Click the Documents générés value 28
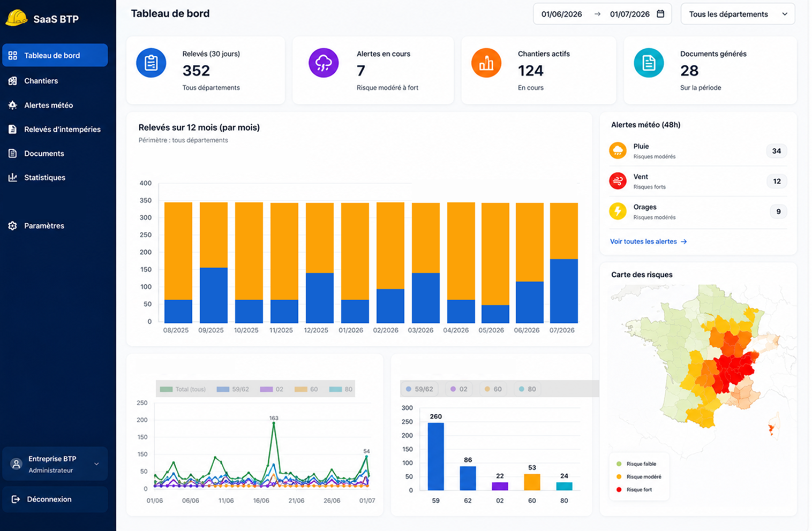This screenshot has height=531, width=812. click(689, 71)
